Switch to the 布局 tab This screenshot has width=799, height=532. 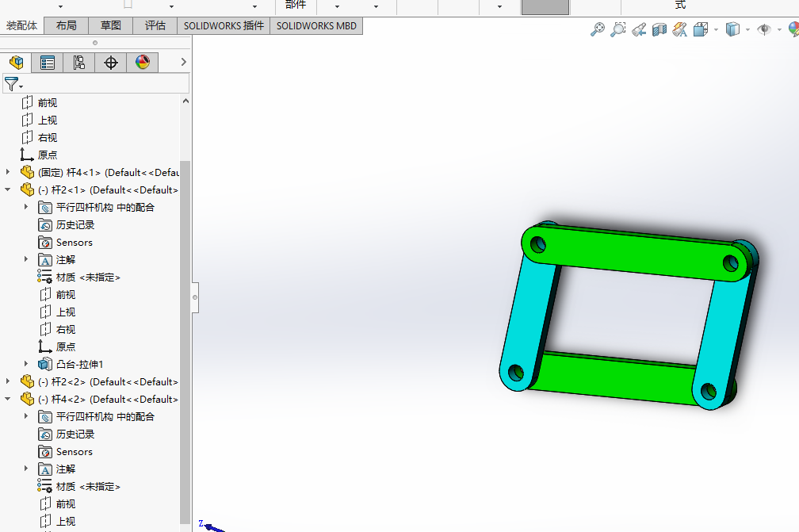pyautogui.click(x=67, y=26)
